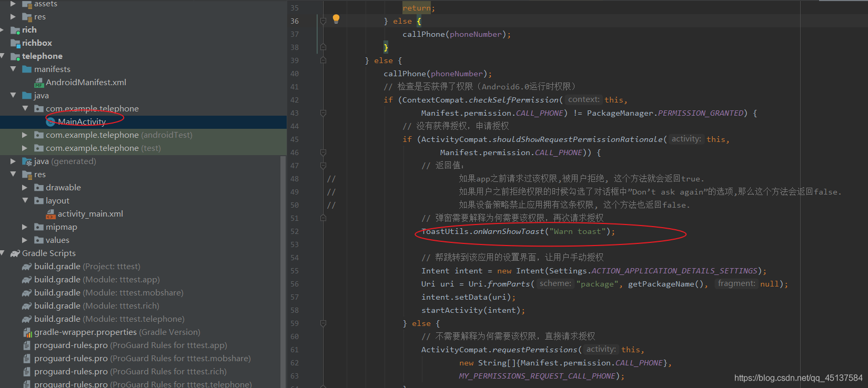The height and width of the screenshot is (388, 868).
Task: Click the "context:" parameter hint
Action: coord(583,99)
